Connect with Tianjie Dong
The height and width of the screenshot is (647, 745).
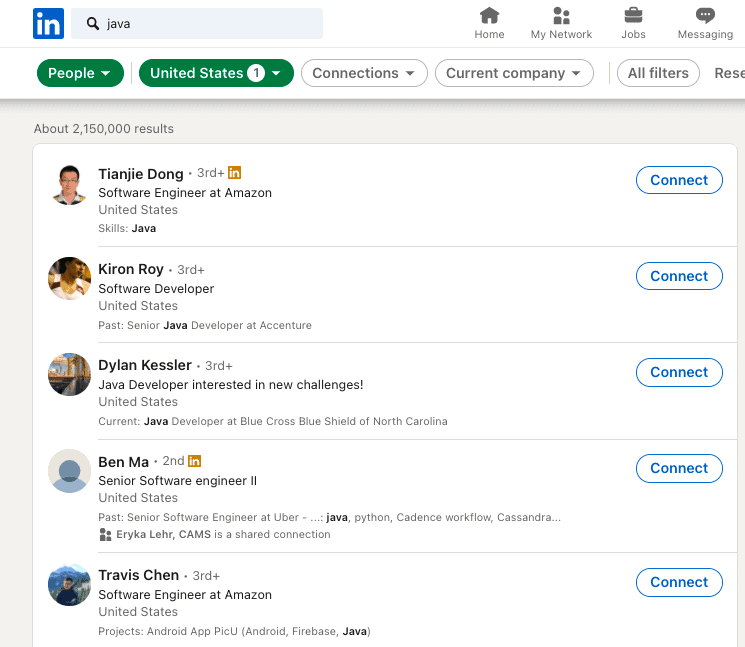[679, 180]
